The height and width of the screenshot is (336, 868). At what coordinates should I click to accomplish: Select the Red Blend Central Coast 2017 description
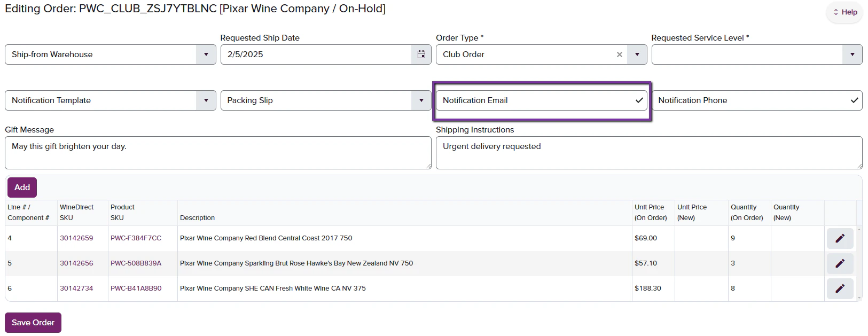point(266,238)
